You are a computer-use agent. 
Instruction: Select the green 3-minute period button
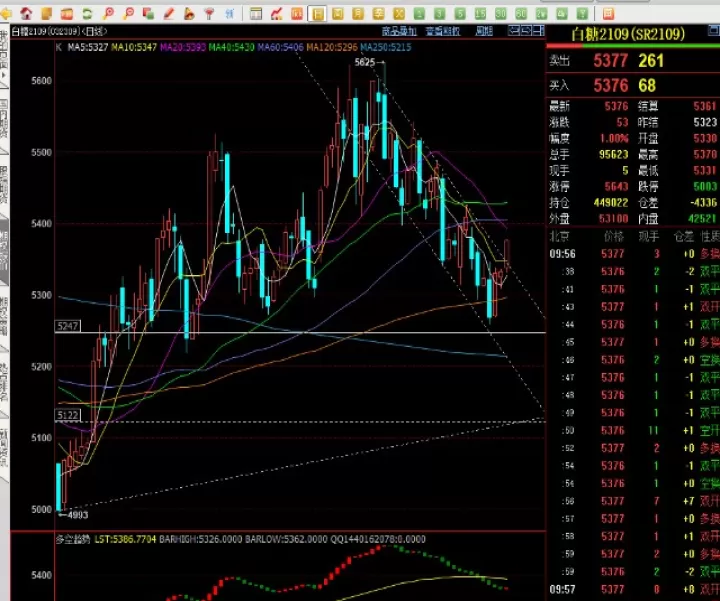tap(439, 14)
